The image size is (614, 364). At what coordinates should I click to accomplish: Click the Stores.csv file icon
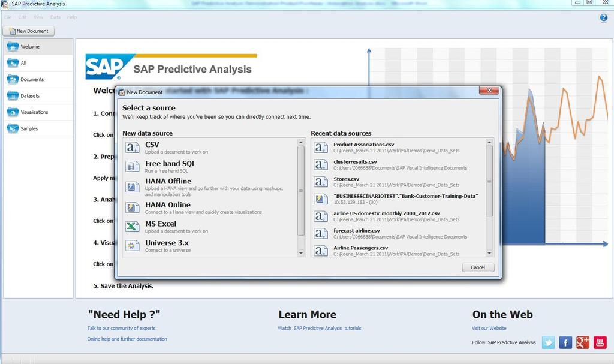click(321, 182)
